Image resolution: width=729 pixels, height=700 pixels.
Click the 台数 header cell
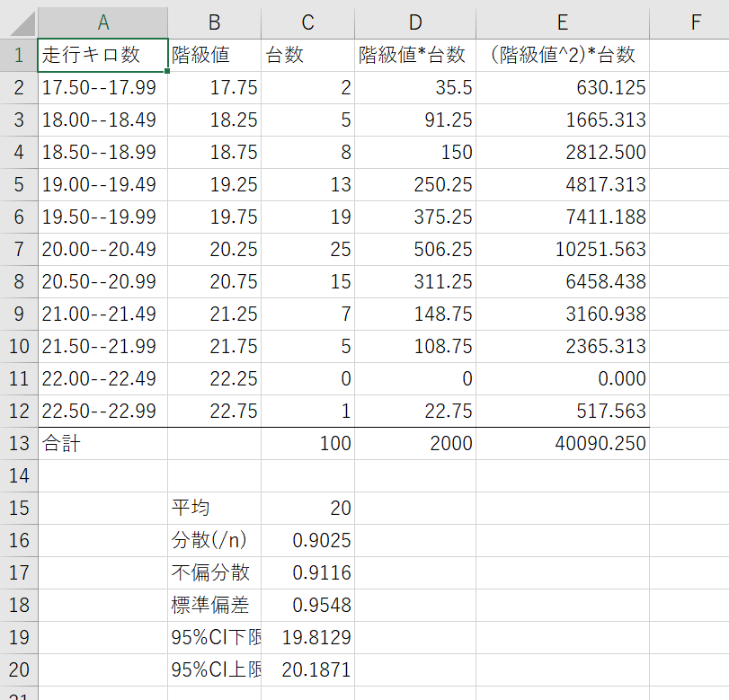coord(307,56)
